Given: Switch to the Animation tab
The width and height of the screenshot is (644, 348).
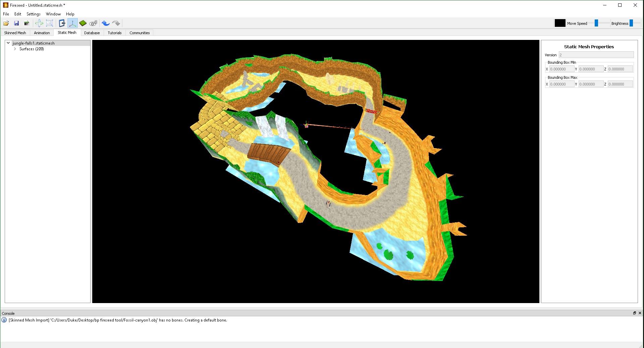Looking at the screenshot, I should click(42, 33).
